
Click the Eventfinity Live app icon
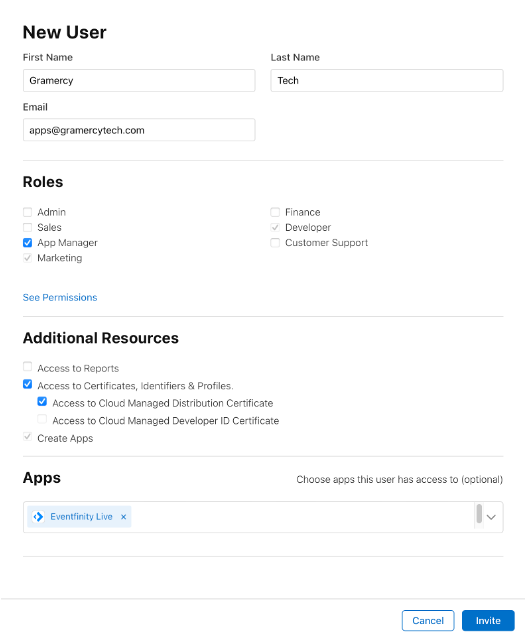[38, 517]
